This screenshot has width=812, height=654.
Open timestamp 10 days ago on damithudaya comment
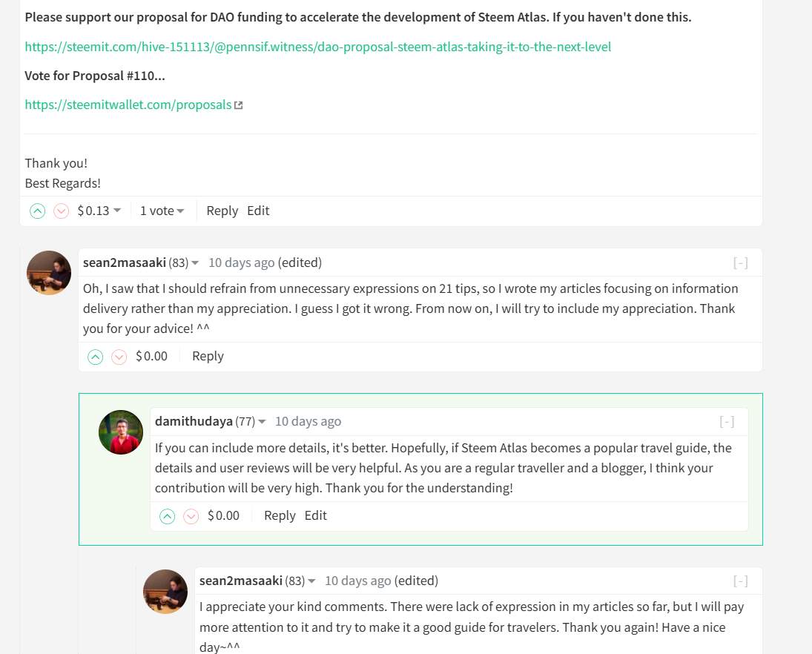tap(308, 421)
